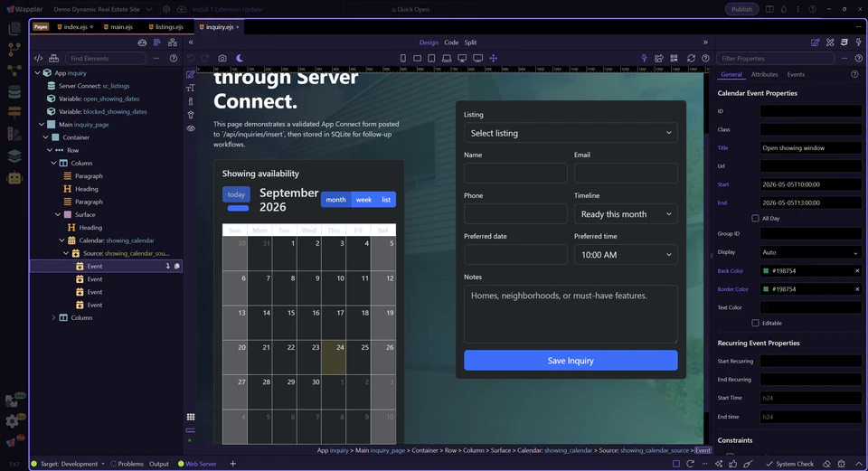This screenshot has width=868, height=471.
Task: Collapse the Surface tree node
Action: click(58, 215)
